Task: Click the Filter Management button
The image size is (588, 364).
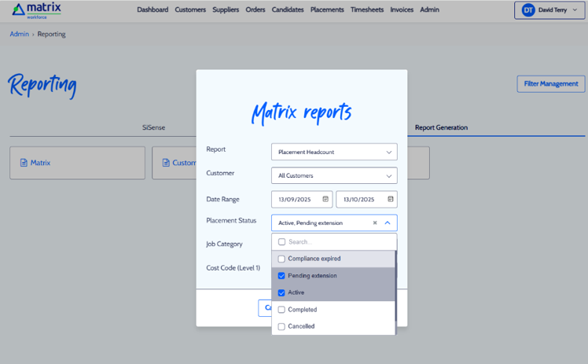Action: click(550, 83)
